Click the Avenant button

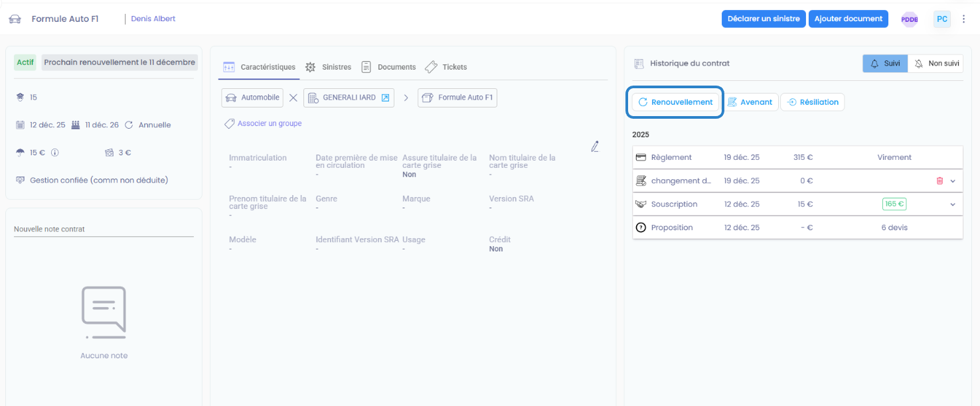point(750,102)
